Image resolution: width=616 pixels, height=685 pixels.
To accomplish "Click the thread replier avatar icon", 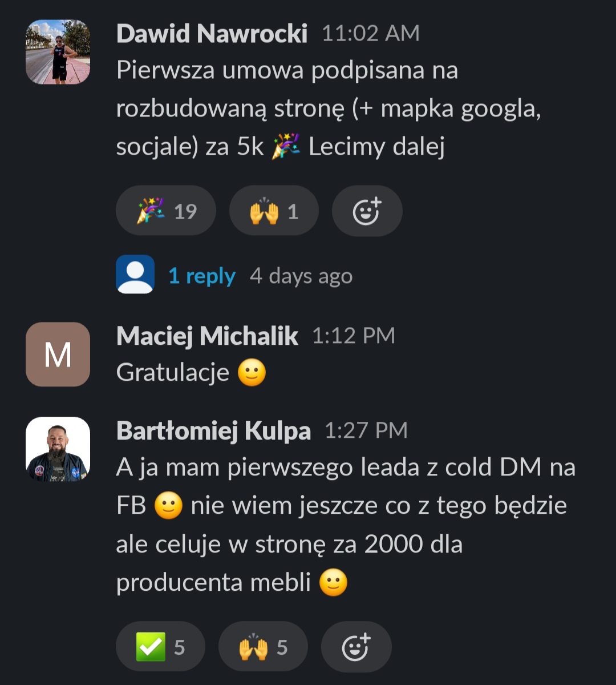I will (135, 275).
